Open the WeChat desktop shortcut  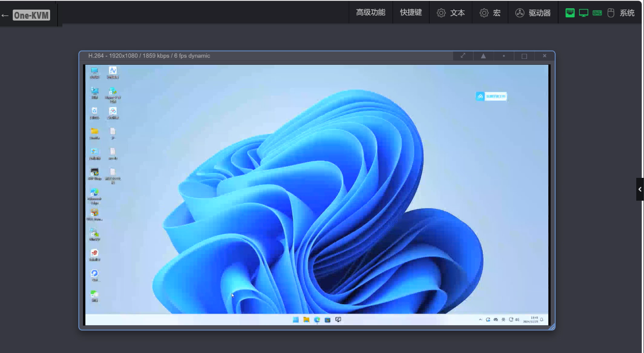click(94, 295)
